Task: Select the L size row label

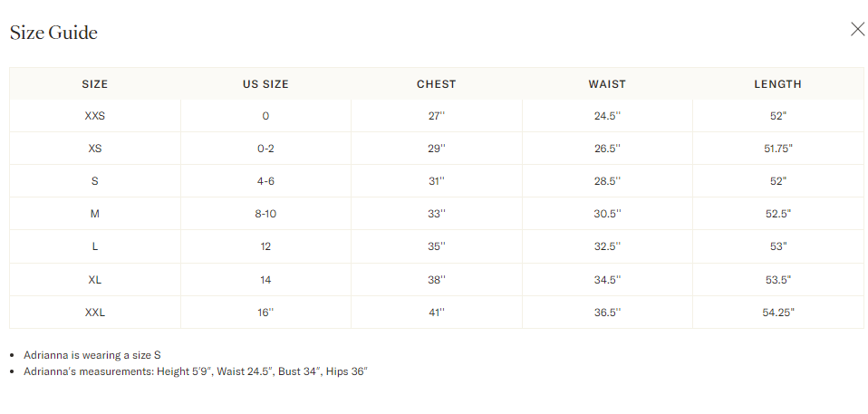Action: pyautogui.click(x=95, y=246)
